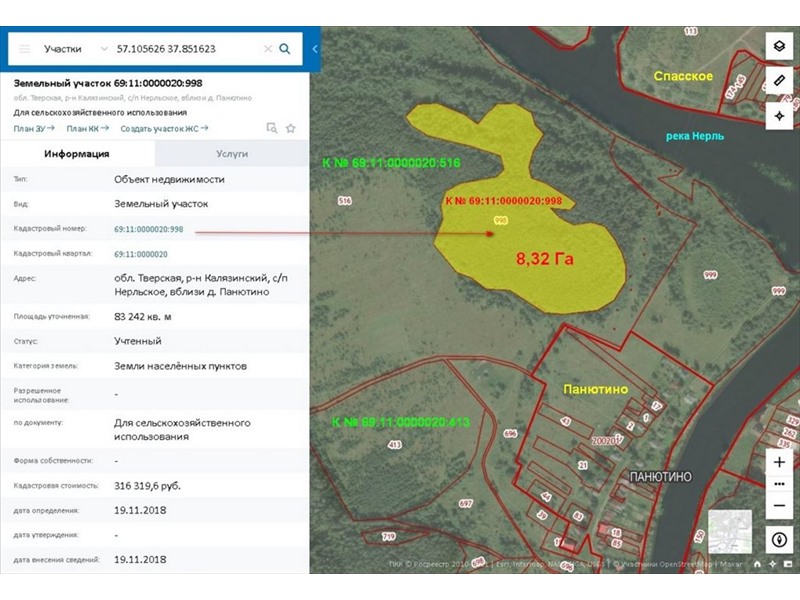Collapse the left info panel arrow
The image size is (800, 600).
pyautogui.click(x=315, y=49)
